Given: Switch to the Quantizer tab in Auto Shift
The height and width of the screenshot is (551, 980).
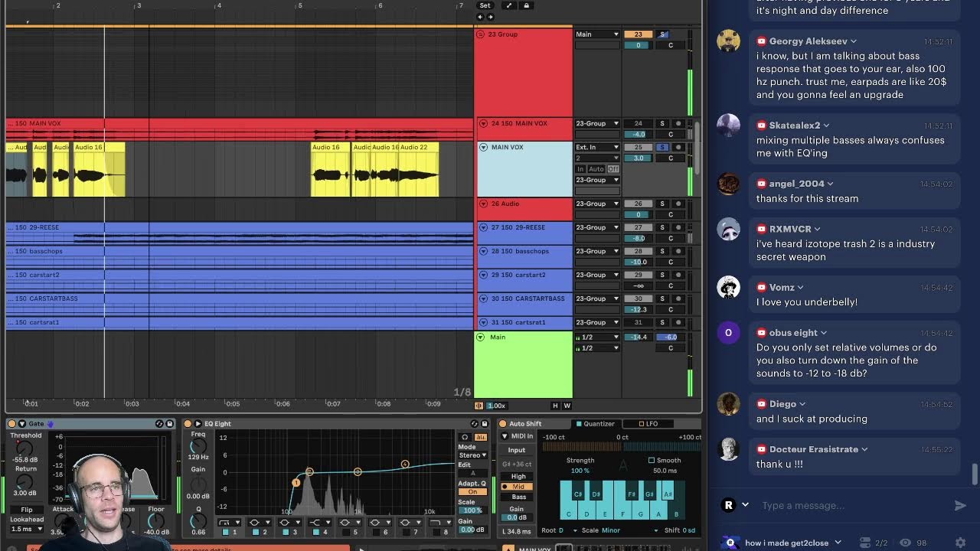Looking at the screenshot, I should pos(596,424).
